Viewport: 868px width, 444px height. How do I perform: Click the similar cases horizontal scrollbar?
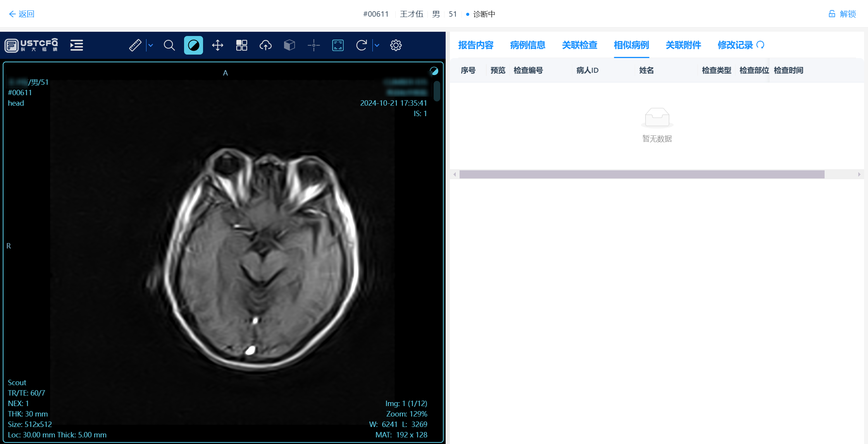click(x=642, y=175)
